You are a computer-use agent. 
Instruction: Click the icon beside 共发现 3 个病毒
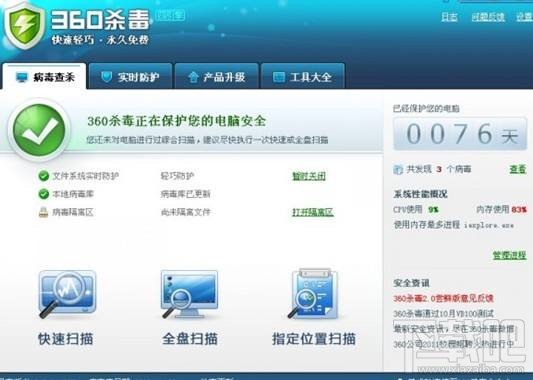coord(398,169)
